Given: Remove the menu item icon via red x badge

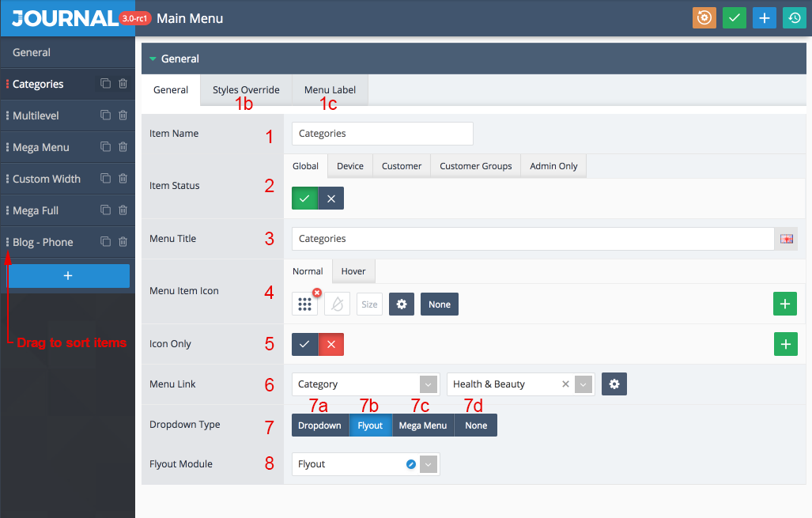Looking at the screenshot, I should 317,293.
